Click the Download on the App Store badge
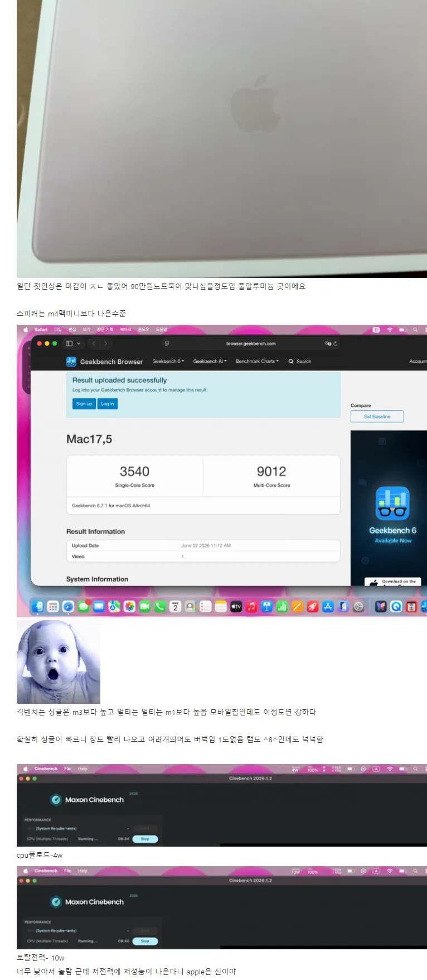427x980 pixels. click(x=393, y=582)
